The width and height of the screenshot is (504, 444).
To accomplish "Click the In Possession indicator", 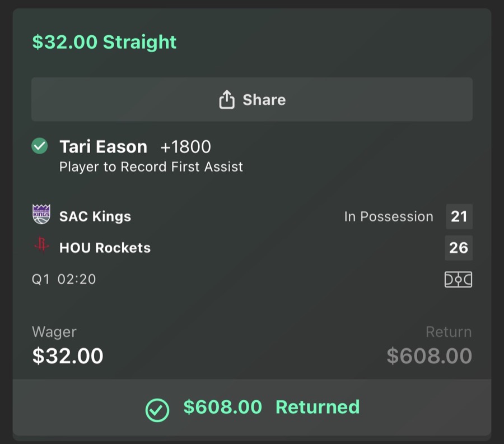I will (x=389, y=216).
